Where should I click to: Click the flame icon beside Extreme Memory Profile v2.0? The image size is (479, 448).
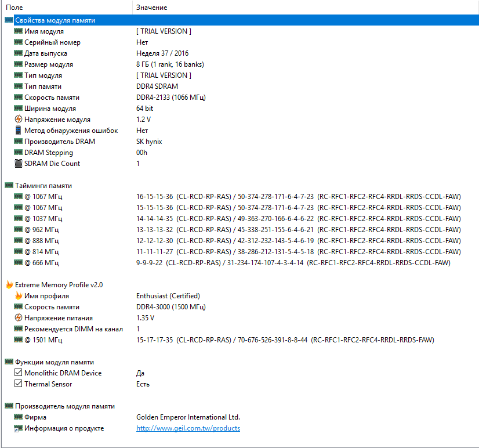click(9, 285)
